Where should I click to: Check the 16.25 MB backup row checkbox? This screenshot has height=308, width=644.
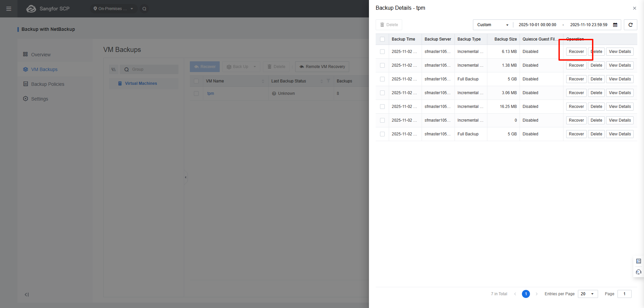pyautogui.click(x=382, y=107)
